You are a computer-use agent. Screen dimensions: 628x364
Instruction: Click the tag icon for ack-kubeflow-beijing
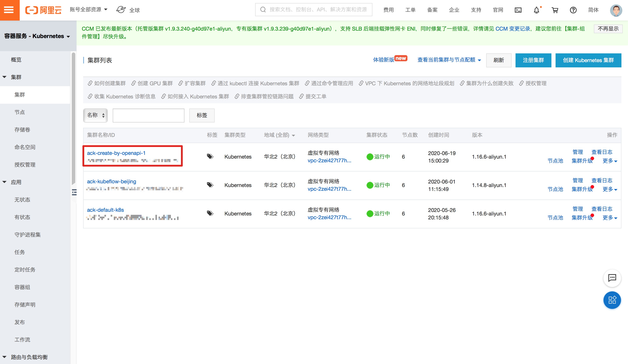[x=210, y=185]
